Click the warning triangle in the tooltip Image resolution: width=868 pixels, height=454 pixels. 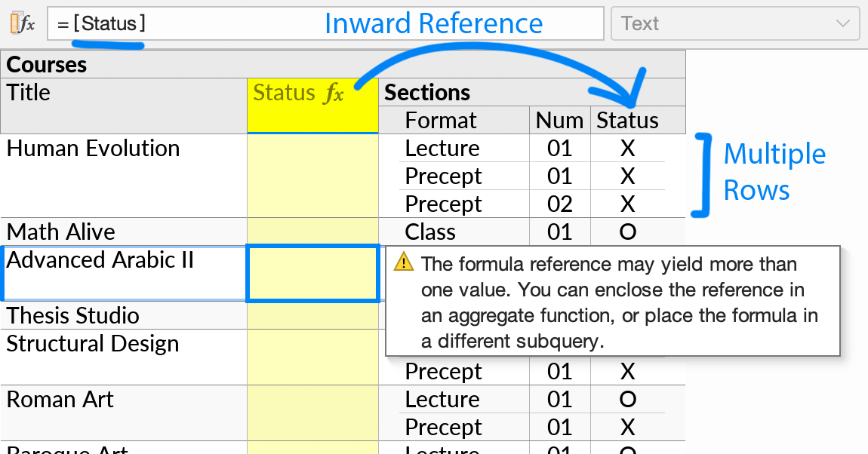pyautogui.click(x=405, y=264)
